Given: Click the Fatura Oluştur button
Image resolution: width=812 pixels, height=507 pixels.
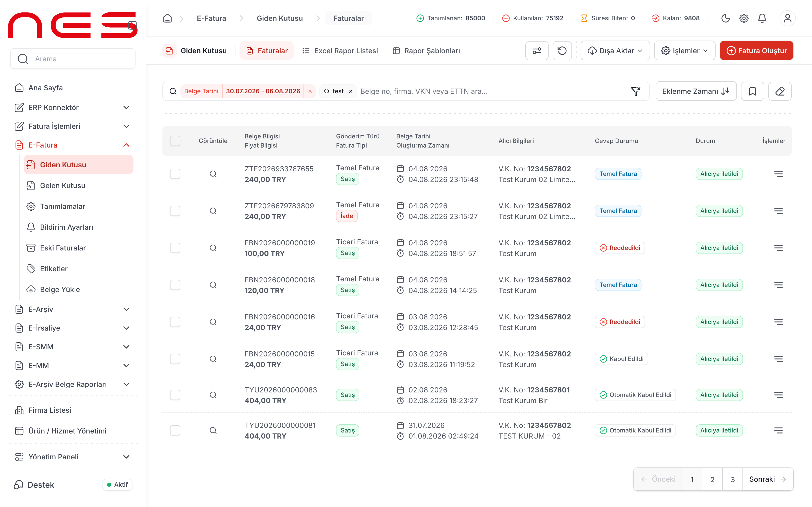Looking at the screenshot, I should pos(756,51).
